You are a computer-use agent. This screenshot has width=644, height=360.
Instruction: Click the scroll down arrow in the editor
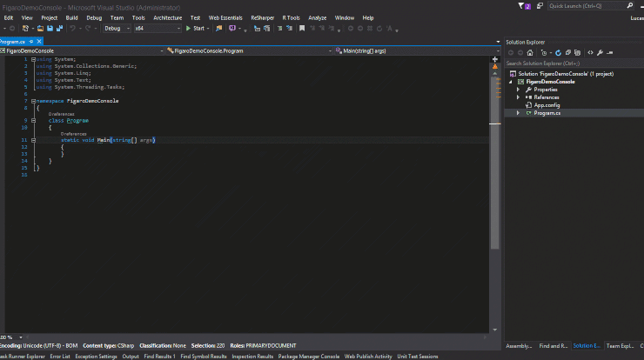[495, 330]
